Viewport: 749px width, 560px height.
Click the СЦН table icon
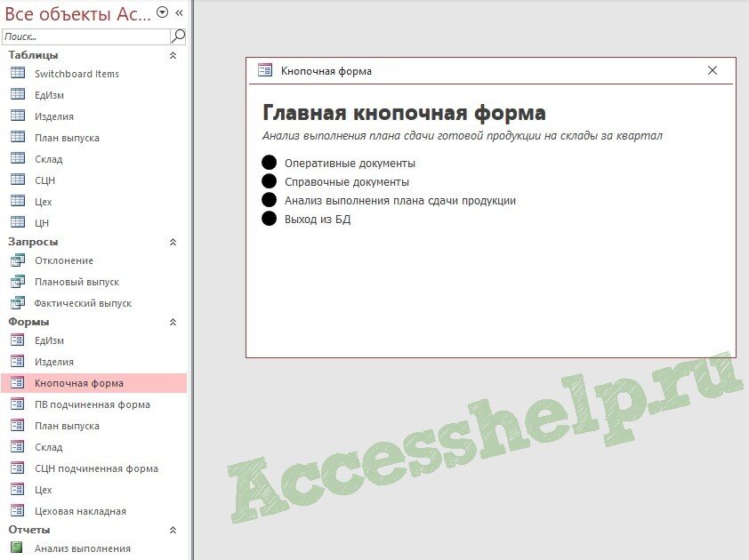pos(18,180)
